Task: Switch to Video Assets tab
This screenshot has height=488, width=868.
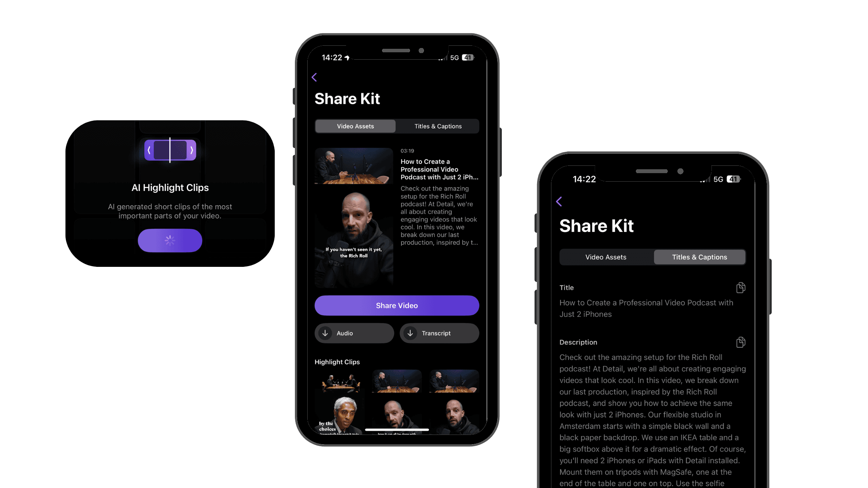Action: coord(605,257)
